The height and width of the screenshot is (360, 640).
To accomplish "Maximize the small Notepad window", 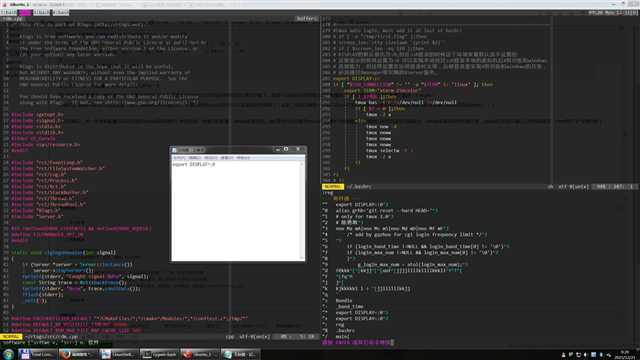I will [286, 149].
